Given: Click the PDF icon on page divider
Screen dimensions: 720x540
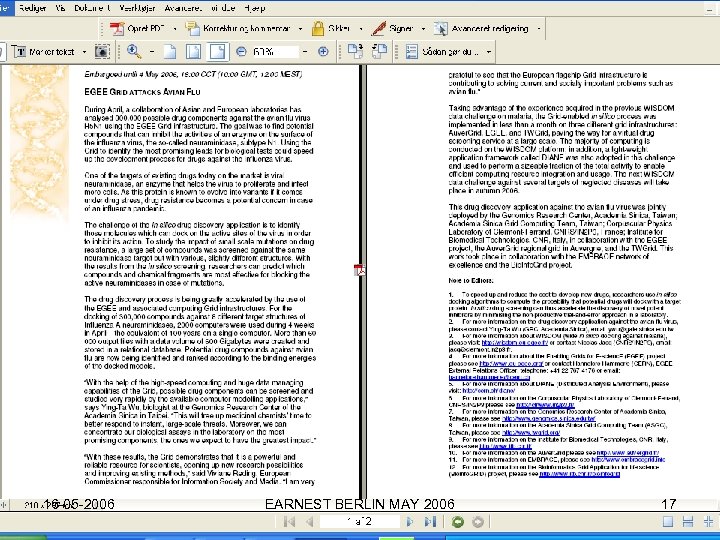Looking at the screenshot, I should (360, 270).
